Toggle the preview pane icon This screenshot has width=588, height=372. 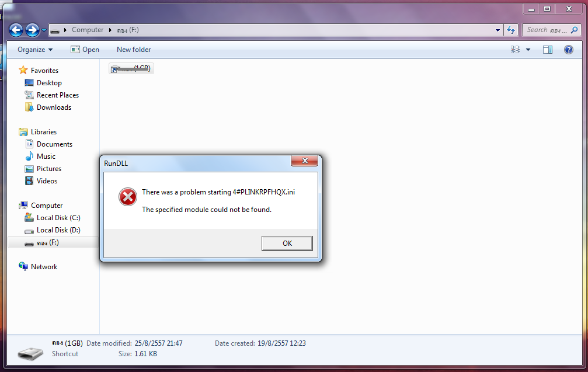coord(548,50)
